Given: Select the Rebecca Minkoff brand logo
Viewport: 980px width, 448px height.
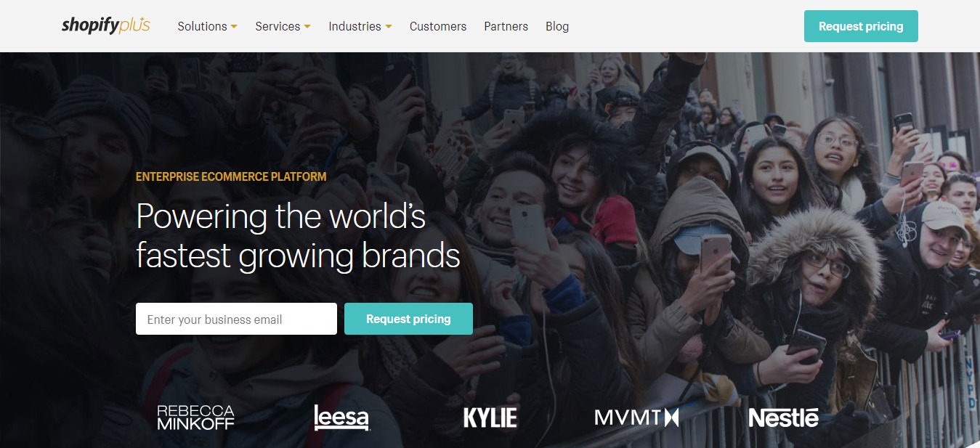Looking at the screenshot, I should pyautogui.click(x=195, y=418).
